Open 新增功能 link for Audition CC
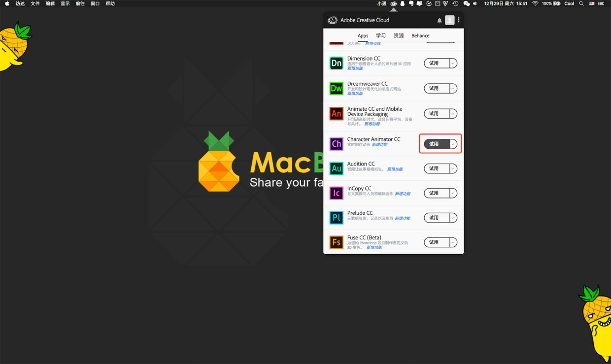Viewport: 611px width, 364px height. tap(395, 169)
